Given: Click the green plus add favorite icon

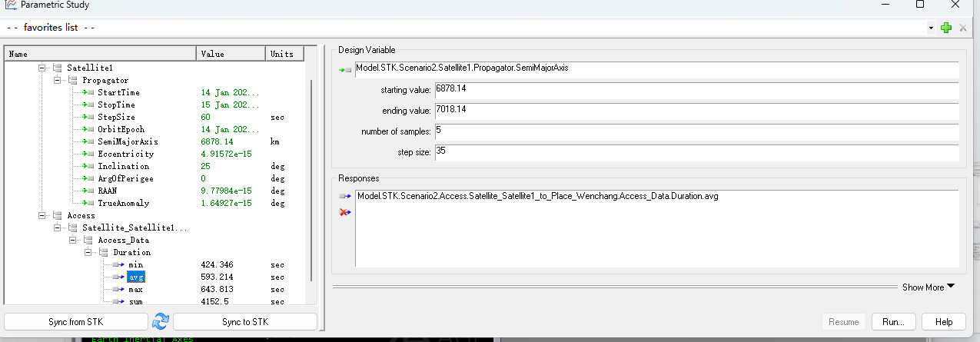Looking at the screenshot, I should click(946, 28).
